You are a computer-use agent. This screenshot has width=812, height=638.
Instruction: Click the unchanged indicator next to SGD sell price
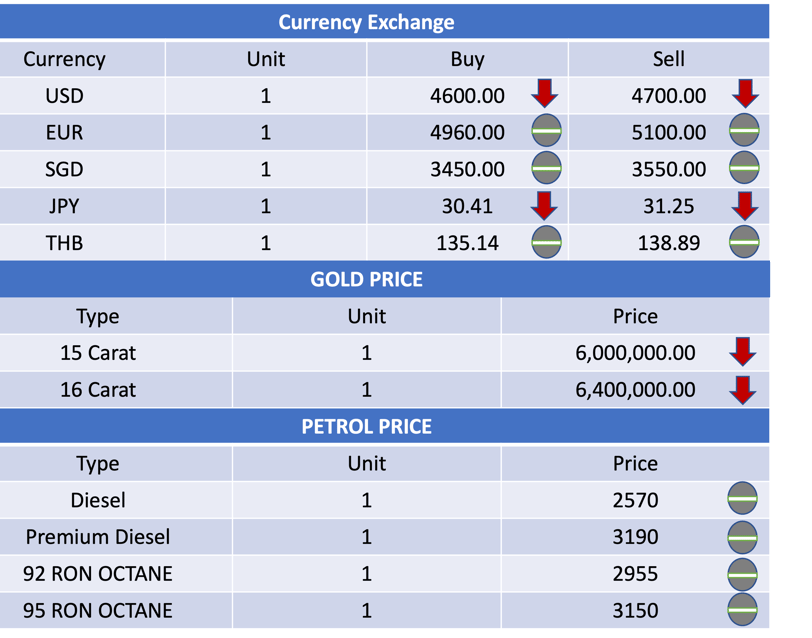(x=744, y=168)
